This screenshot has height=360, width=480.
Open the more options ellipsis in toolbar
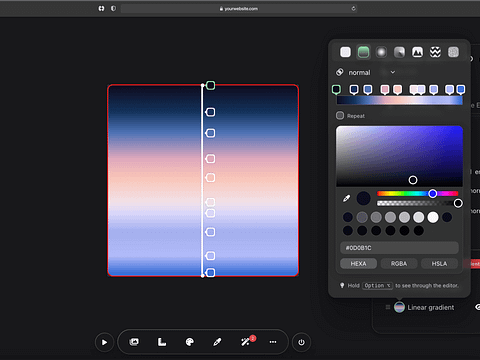click(x=273, y=342)
